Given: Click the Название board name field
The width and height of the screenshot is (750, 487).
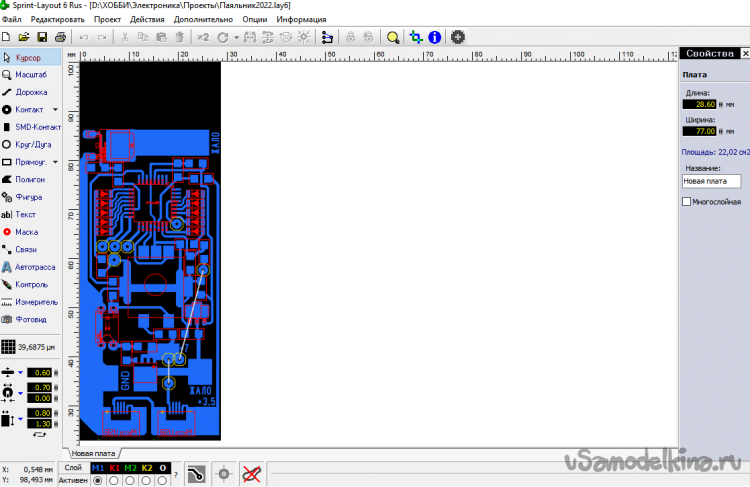Looking at the screenshot, I should click(x=710, y=182).
